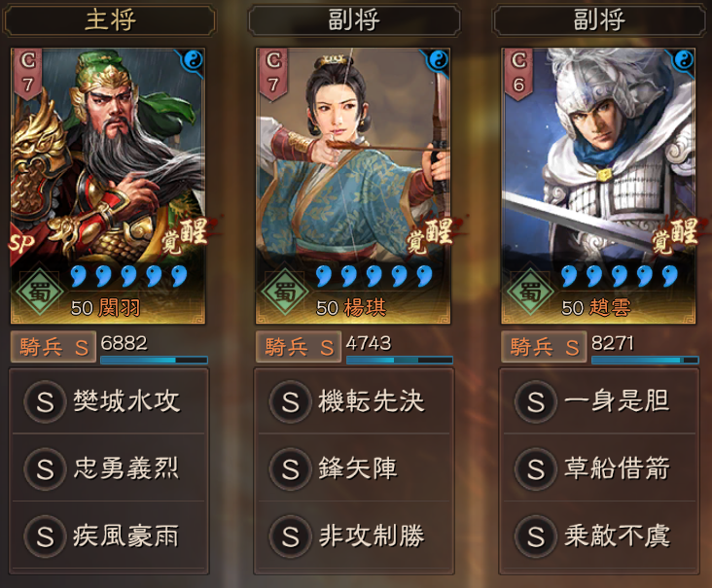Click the 蜀 faction emblem on 關羽's card
Screen dimensions: 712x588
(x=40, y=292)
